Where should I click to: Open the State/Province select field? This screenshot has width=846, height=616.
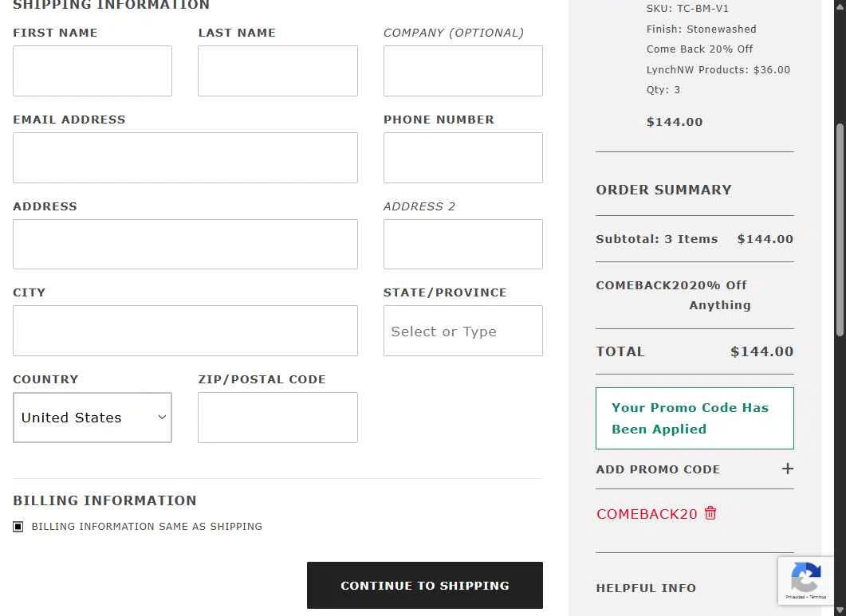[463, 331]
